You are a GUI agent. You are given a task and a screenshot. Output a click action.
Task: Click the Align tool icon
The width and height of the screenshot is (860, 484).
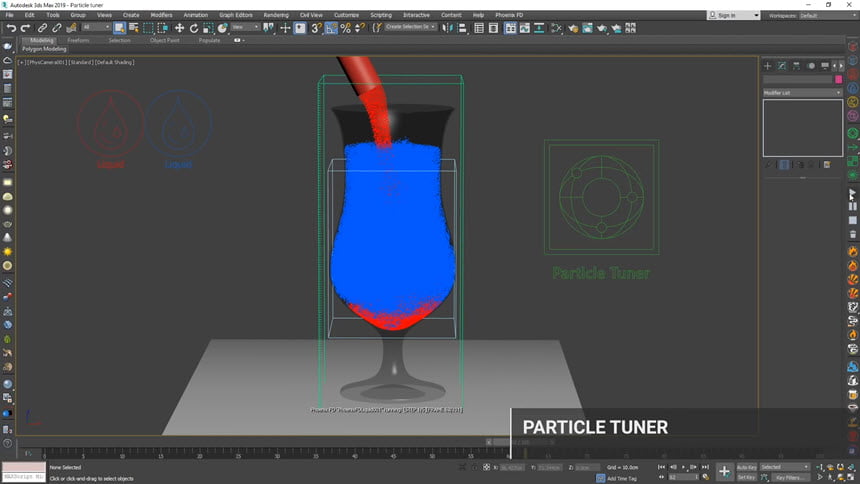point(462,28)
